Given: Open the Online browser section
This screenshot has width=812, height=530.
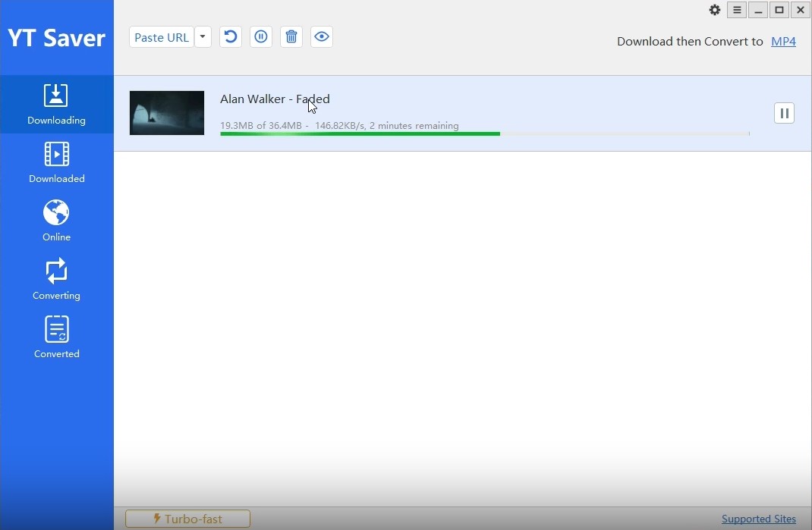Looking at the screenshot, I should tap(56, 221).
